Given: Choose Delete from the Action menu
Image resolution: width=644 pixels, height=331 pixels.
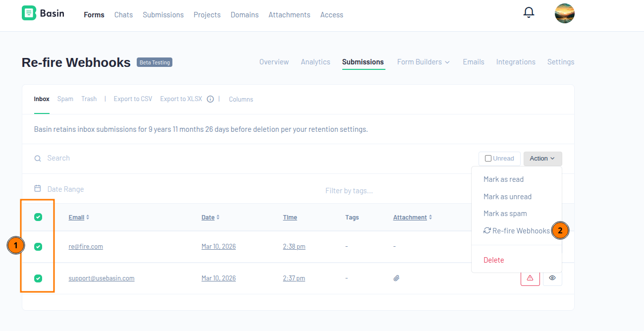Looking at the screenshot, I should coord(493,260).
